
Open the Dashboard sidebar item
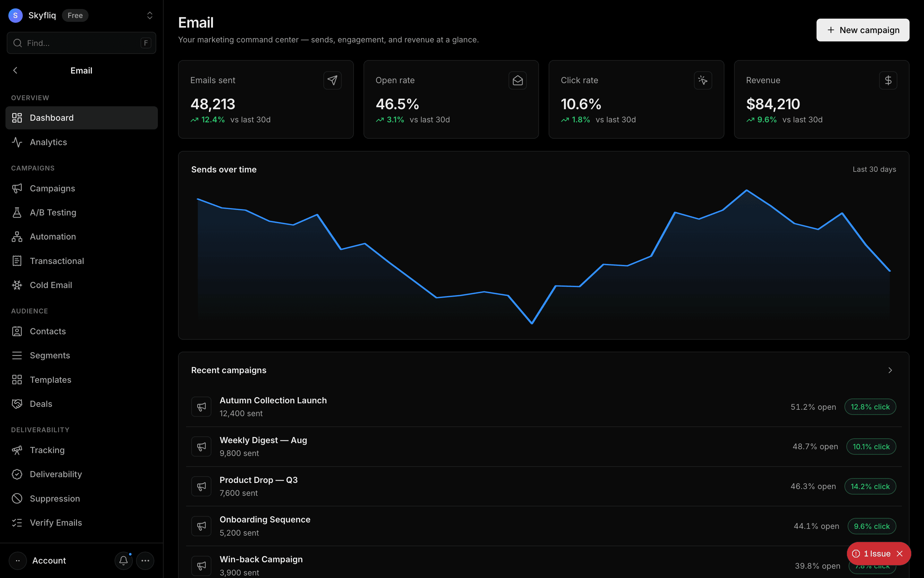click(x=81, y=118)
